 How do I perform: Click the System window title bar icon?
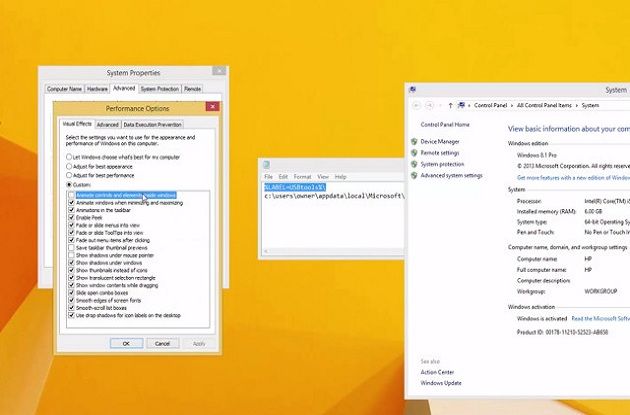click(x=412, y=90)
